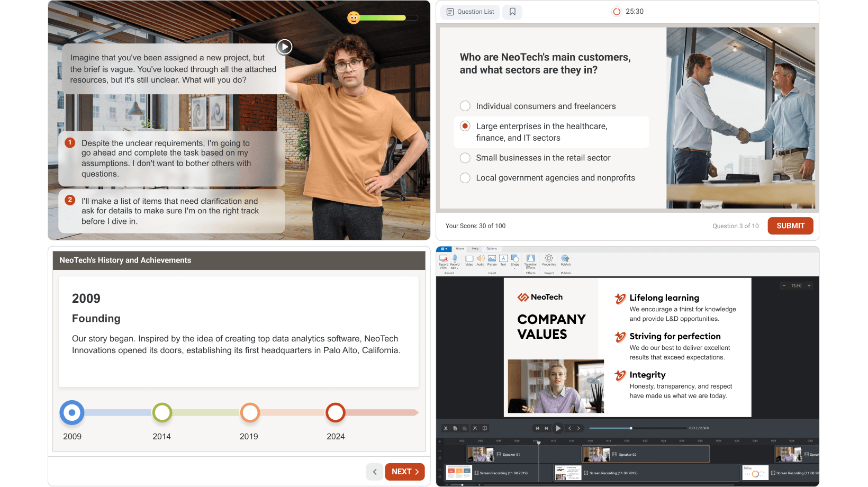Jump to the next clip
This screenshot has width=868, height=487.
pos(546,428)
